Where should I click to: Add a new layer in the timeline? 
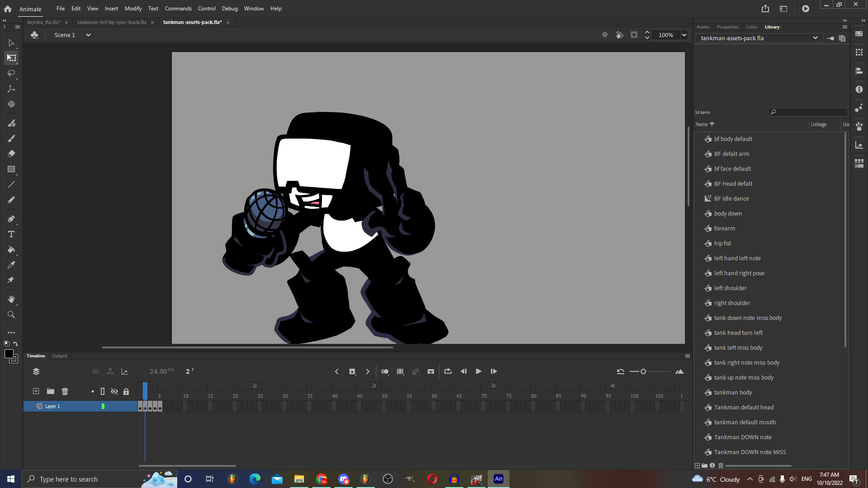[x=36, y=391]
